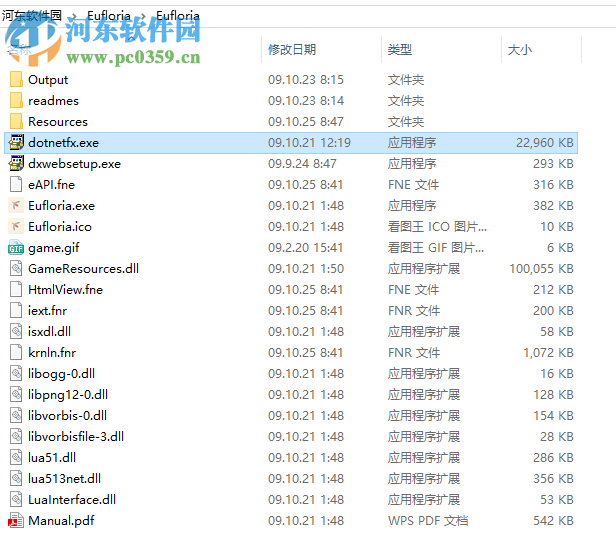Click the libvorbis-0.dll file icon

pos(16,416)
